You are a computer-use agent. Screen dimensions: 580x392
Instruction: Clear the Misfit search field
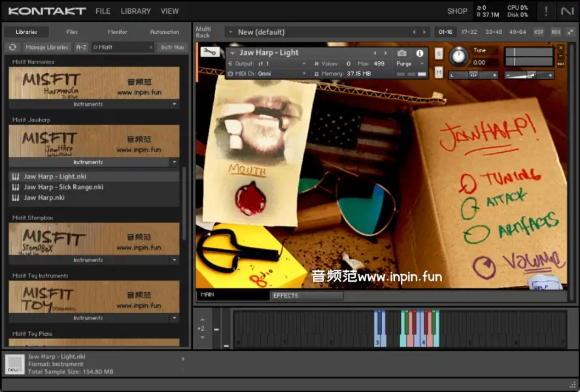[150, 47]
